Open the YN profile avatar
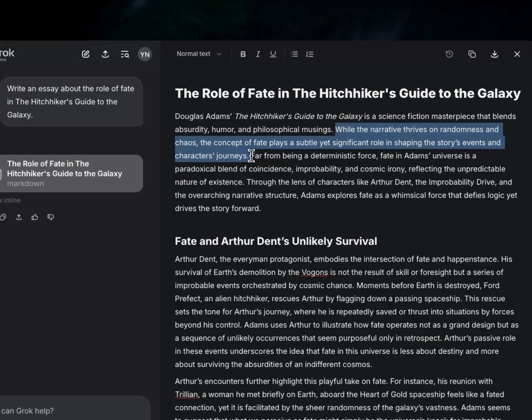Viewport: 532px width, 420px height. click(145, 54)
